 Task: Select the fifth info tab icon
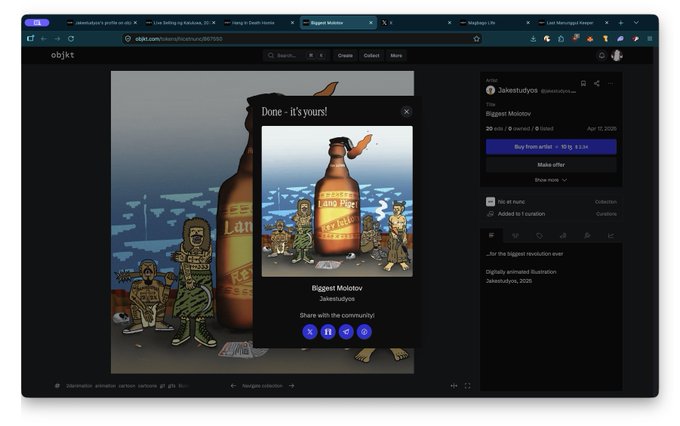coord(587,236)
